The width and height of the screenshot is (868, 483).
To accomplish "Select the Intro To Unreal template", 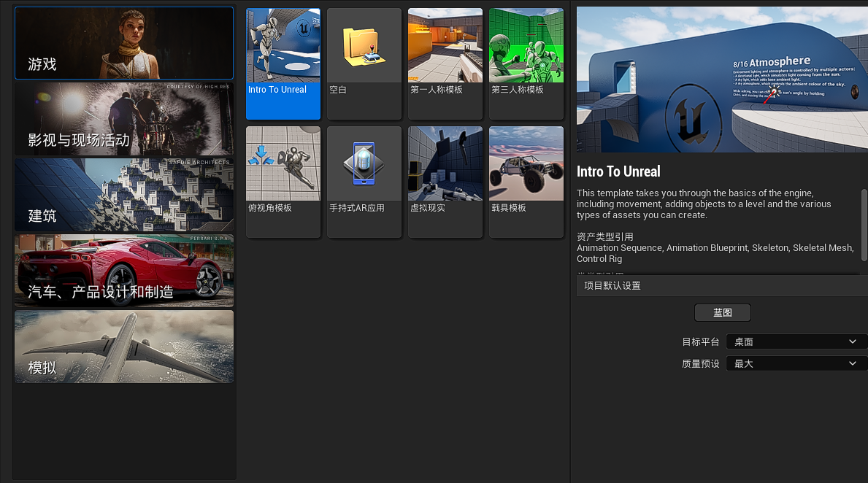I will [x=283, y=63].
